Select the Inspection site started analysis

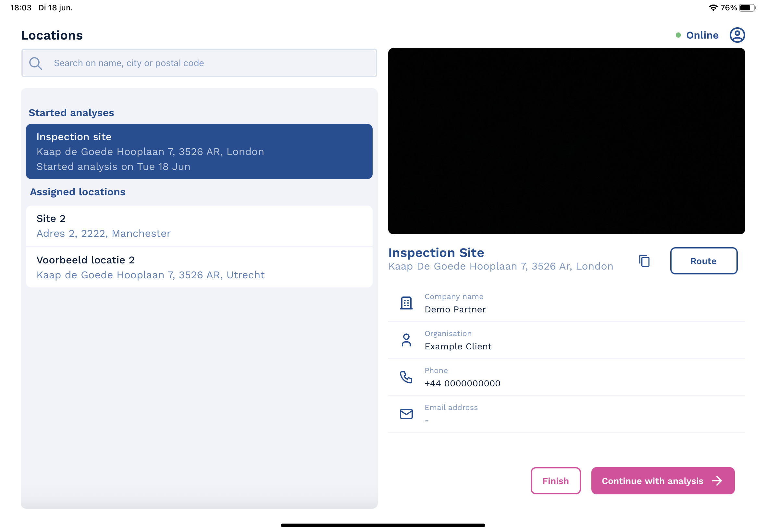coord(199,151)
